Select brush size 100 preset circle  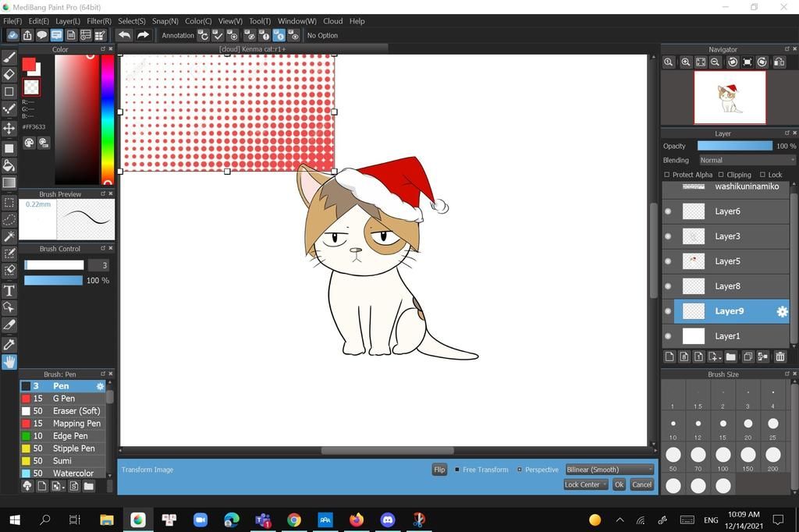point(723,455)
